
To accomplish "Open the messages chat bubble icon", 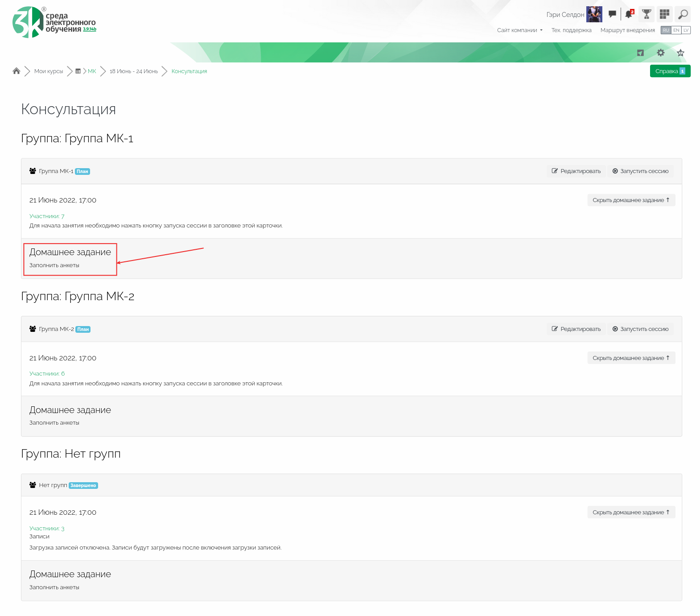I will coord(612,14).
